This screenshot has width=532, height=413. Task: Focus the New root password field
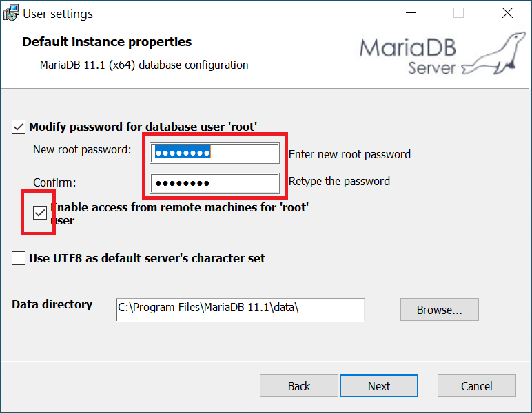(214, 153)
